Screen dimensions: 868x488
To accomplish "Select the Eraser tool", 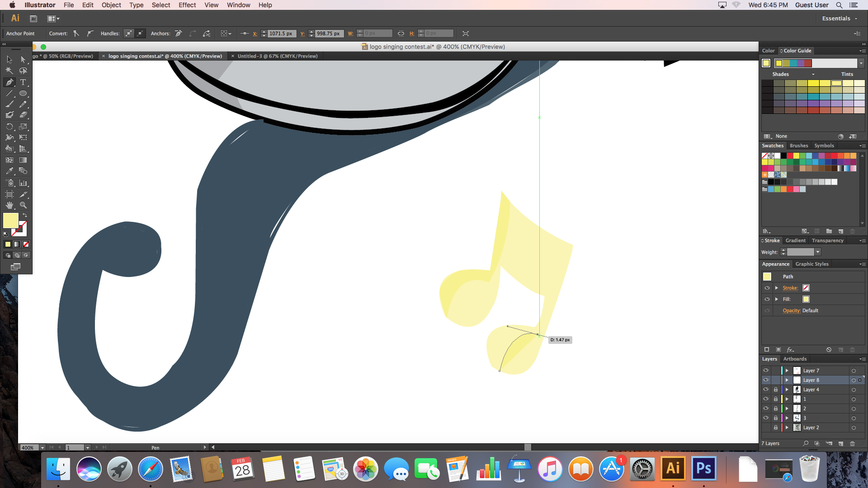I will 23,115.
